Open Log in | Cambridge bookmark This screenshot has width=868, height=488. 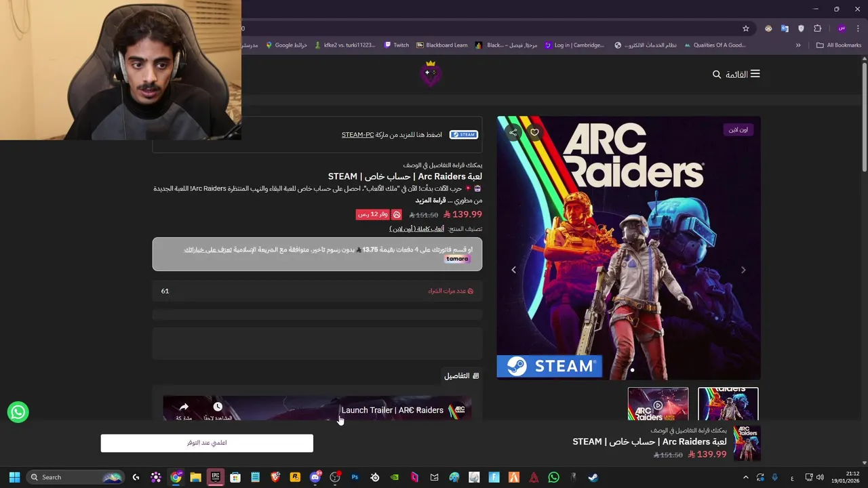click(574, 45)
